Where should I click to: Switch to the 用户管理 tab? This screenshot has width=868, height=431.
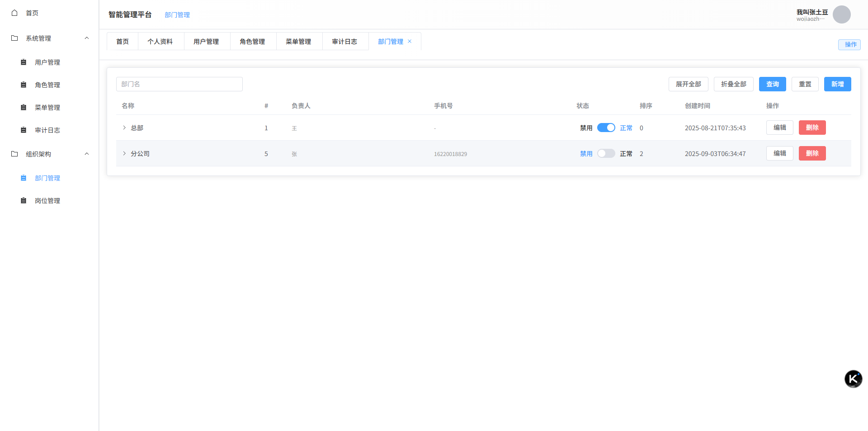click(206, 41)
